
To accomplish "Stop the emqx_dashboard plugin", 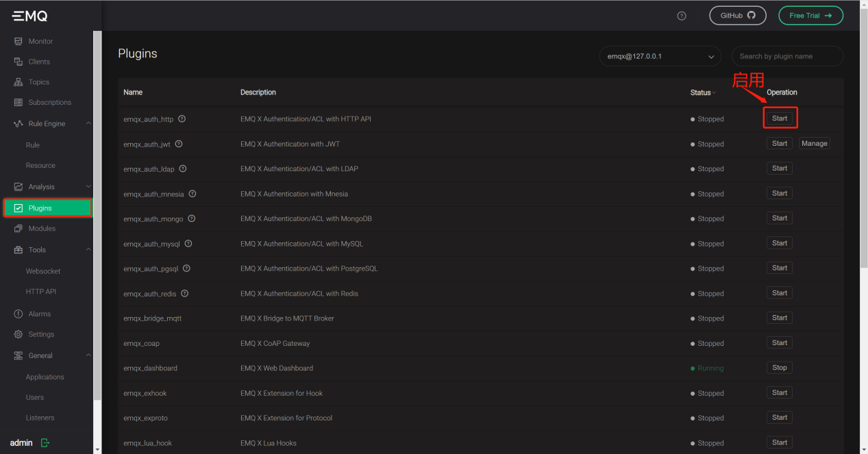I will 780,368.
